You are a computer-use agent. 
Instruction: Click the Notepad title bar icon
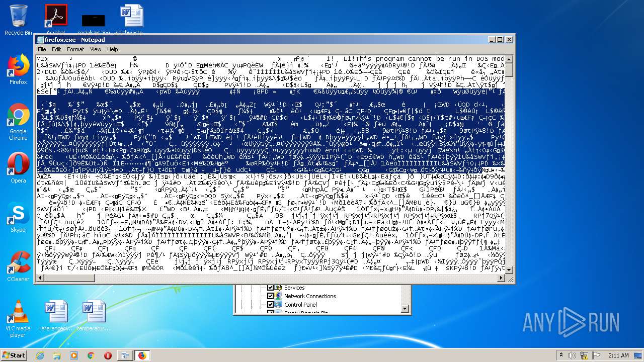41,40
